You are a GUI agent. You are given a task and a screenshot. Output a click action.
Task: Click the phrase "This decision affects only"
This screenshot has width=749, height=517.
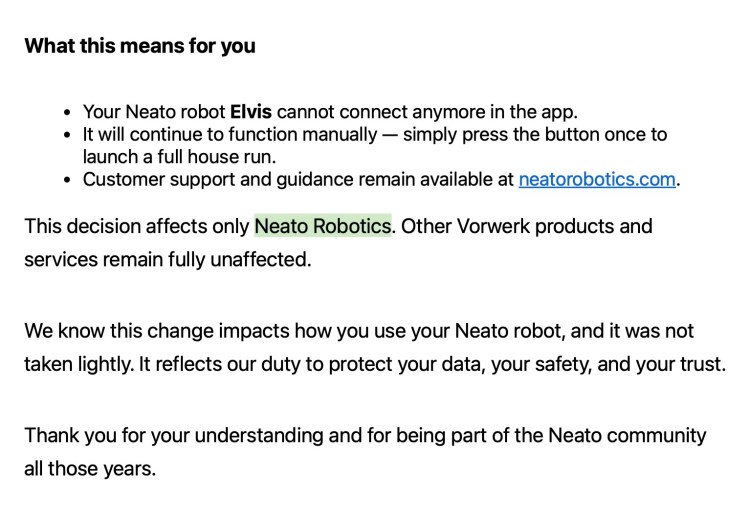(136, 226)
